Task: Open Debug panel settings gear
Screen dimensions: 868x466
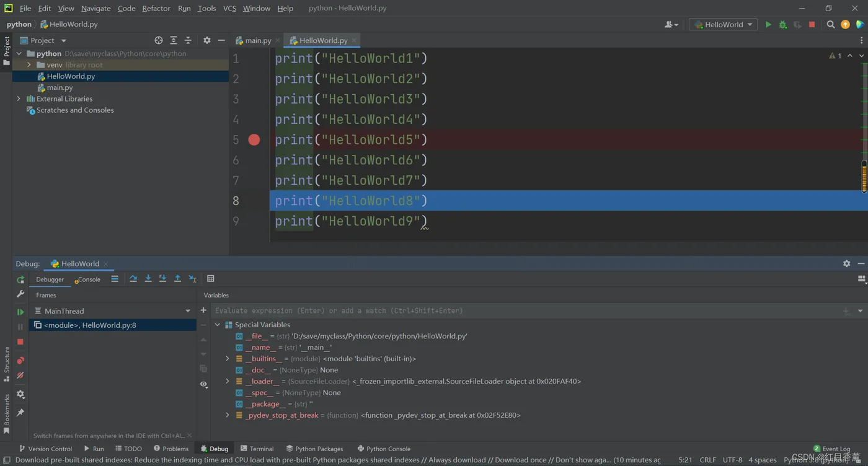Action: point(846,263)
